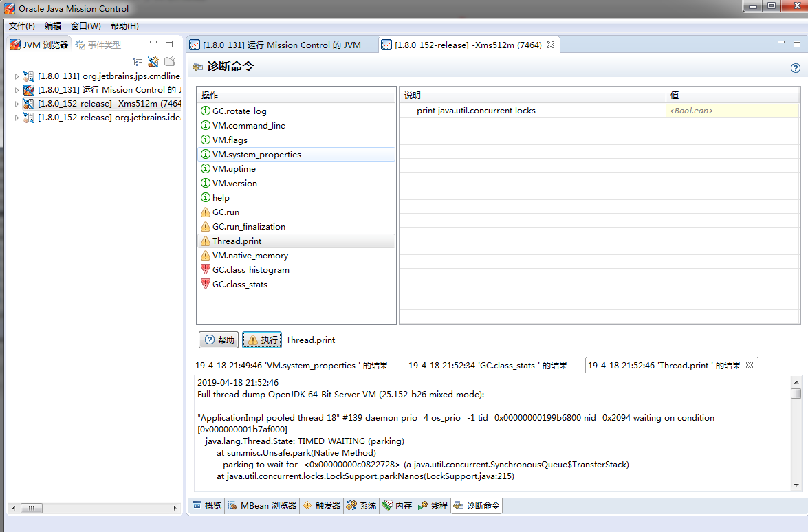Image resolution: width=808 pixels, height=532 pixels.
Task: Open the 文件 (File) menu
Action: coord(21,25)
